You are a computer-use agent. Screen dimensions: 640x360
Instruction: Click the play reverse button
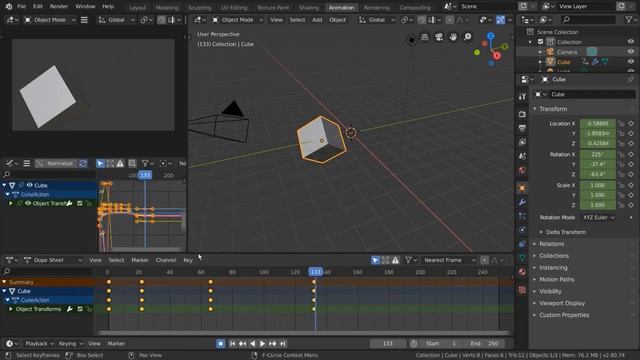253,344
